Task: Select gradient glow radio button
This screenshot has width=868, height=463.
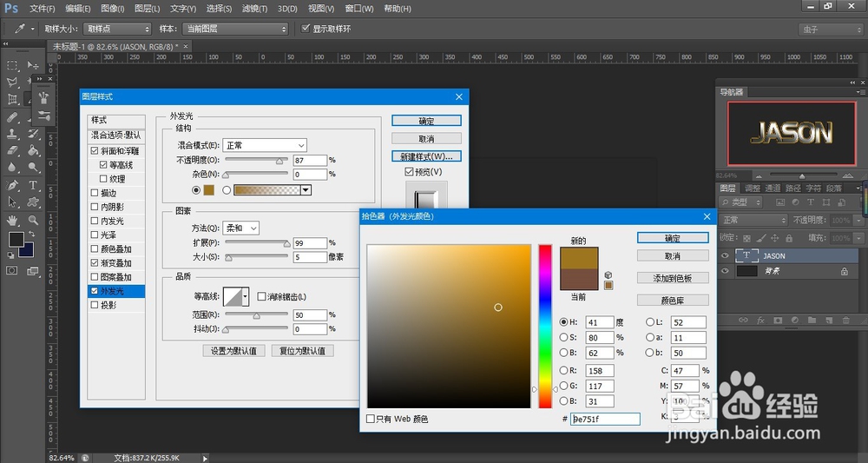Action: tap(227, 190)
